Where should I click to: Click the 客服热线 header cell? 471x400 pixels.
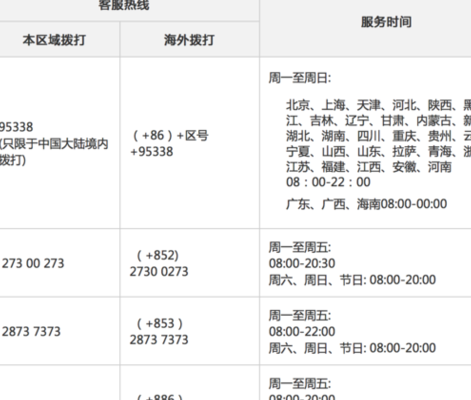tap(124, 5)
